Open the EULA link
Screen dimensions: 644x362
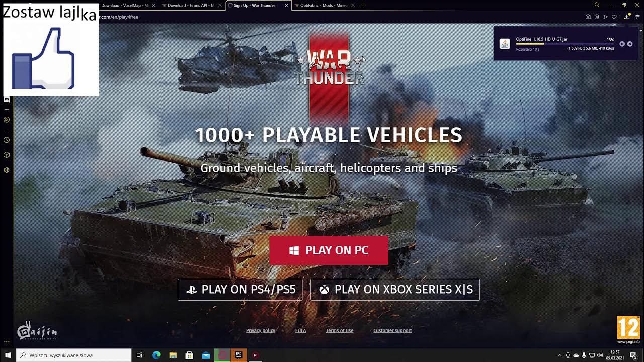[300, 330]
